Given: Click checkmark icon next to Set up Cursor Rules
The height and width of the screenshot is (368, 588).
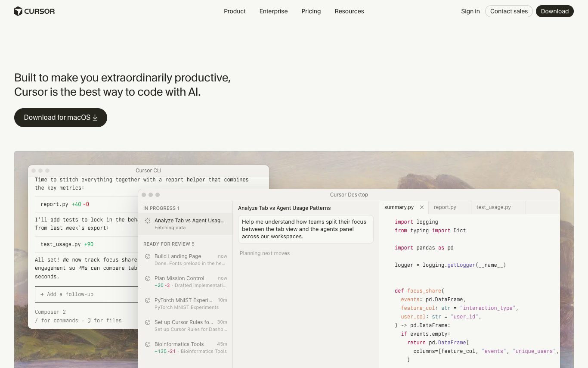Looking at the screenshot, I should click(148, 322).
